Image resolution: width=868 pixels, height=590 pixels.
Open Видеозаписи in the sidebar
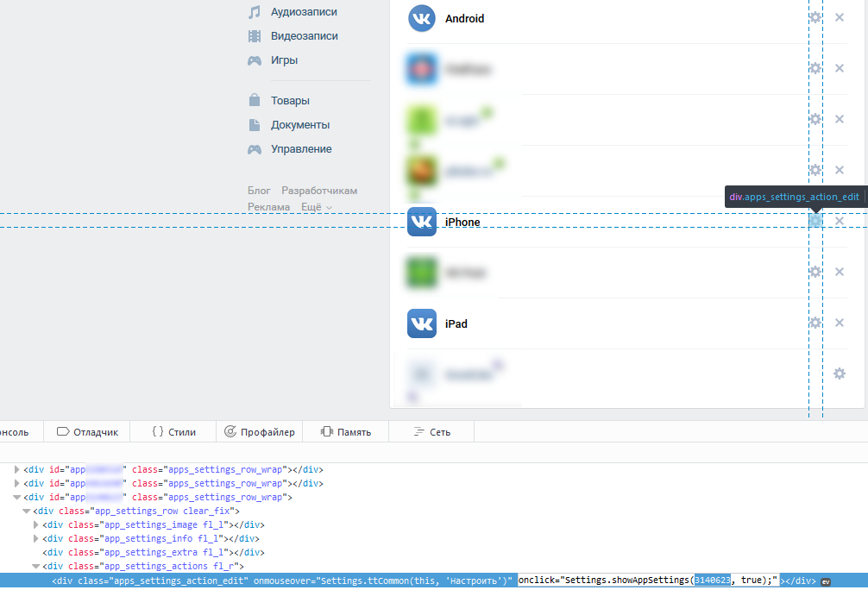pos(305,36)
